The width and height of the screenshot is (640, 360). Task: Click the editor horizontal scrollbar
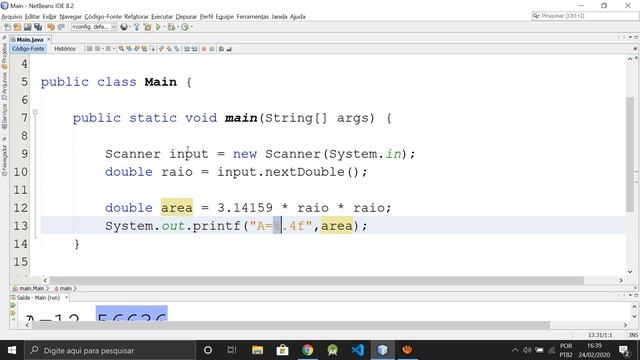[316, 281]
